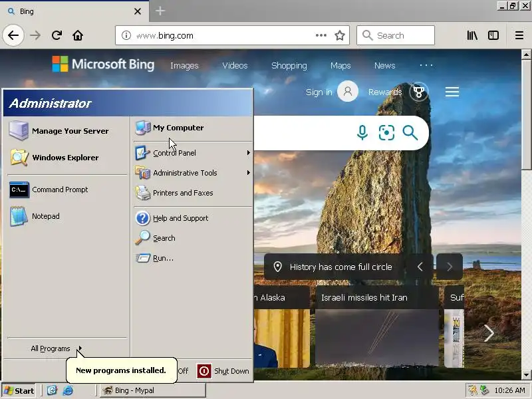Open Notepad from Start menu

(x=66, y=216)
